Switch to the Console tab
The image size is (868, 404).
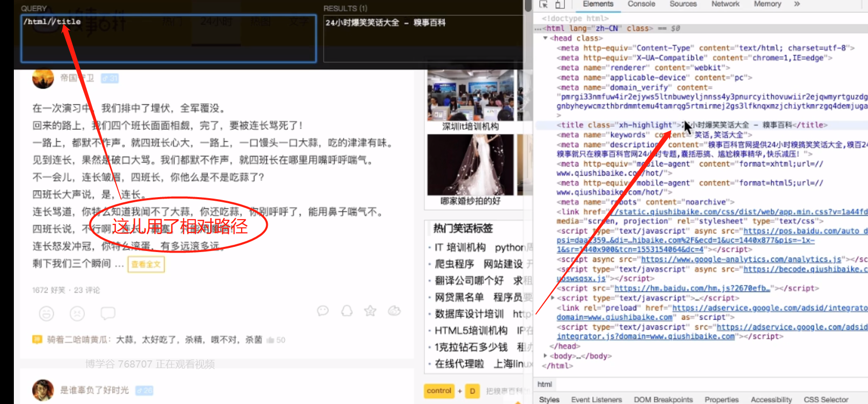coord(641,4)
